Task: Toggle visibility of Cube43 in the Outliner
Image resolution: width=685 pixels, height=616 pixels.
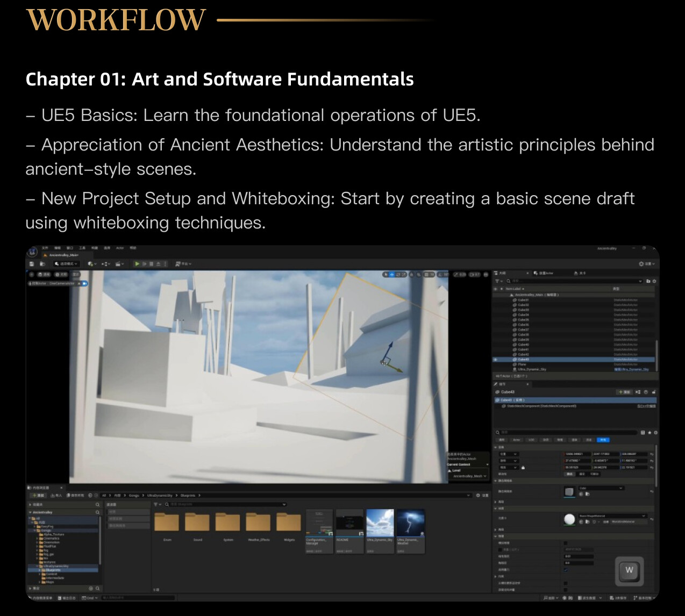Action: pyautogui.click(x=496, y=360)
